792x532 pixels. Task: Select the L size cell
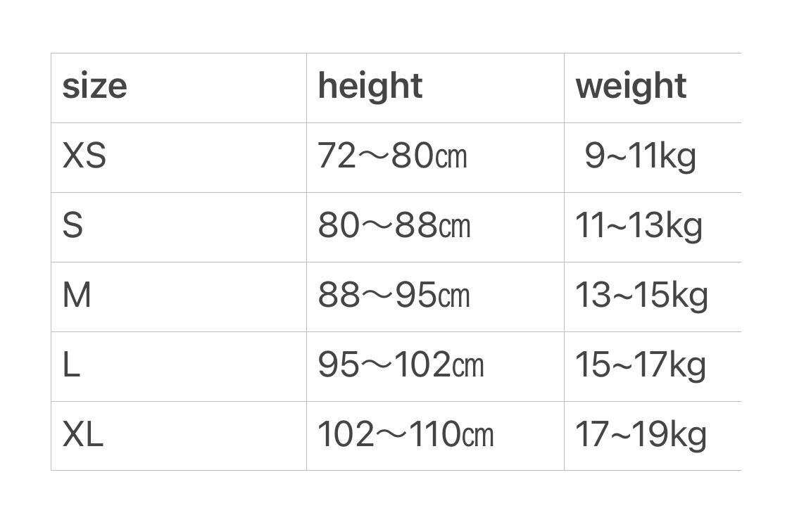(x=71, y=365)
